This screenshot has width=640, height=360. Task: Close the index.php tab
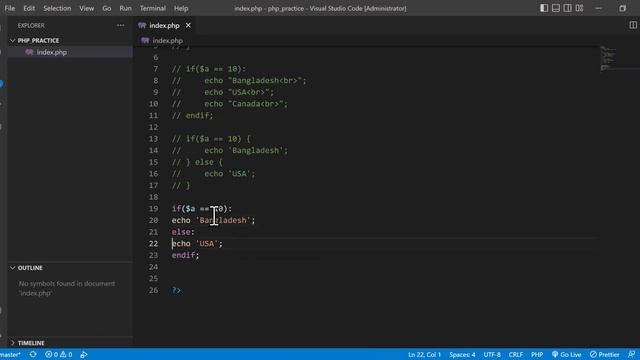click(188, 25)
